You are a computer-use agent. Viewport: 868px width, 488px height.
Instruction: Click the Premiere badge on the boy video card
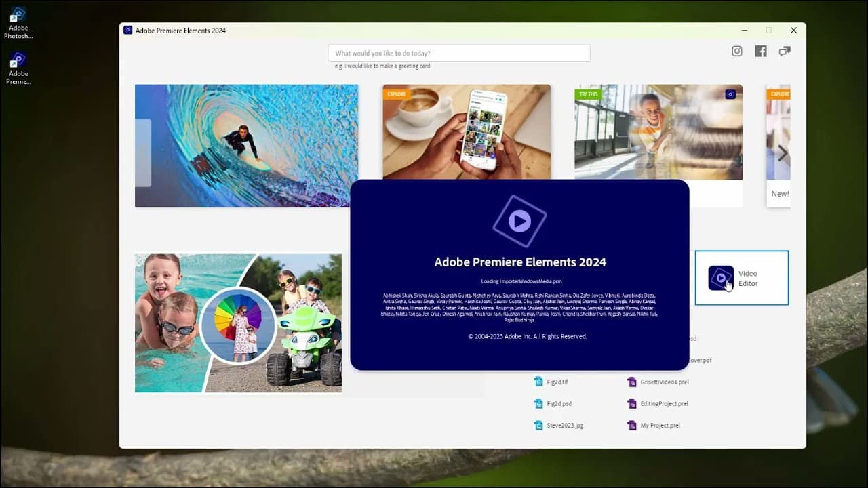pyautogui.click(x=730, y=94)
